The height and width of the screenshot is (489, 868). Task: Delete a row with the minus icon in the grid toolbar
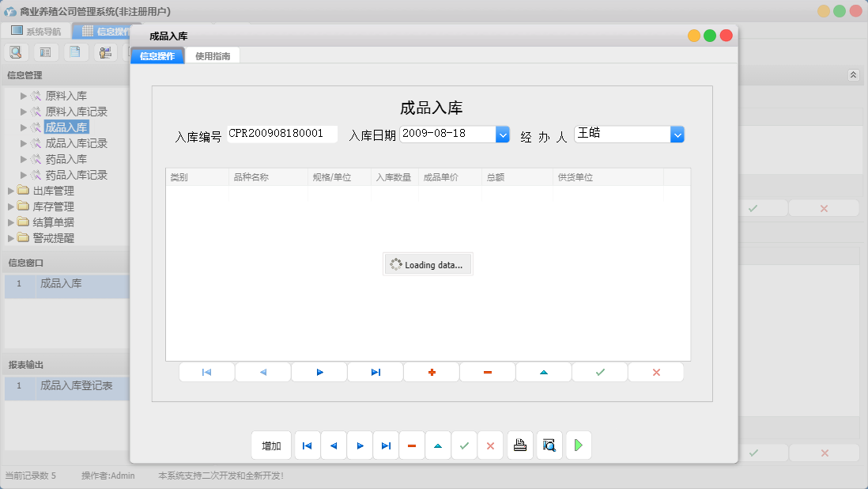[487, 372]
